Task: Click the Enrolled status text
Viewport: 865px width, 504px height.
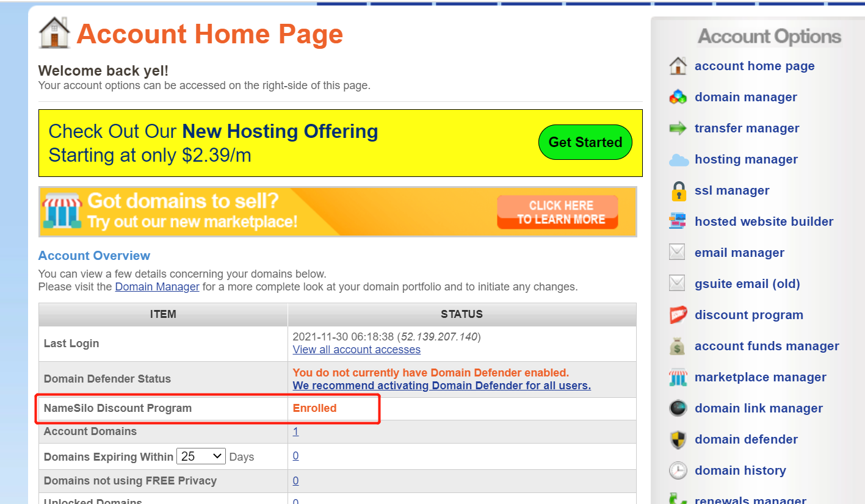Action: pyautogui.click(x=314, y=408)
